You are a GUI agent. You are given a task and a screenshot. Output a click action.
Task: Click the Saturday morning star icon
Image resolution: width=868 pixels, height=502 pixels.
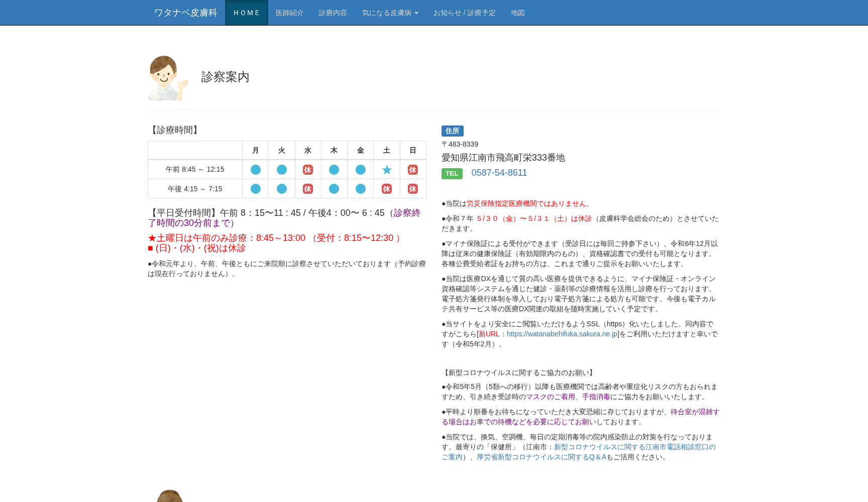(x=386, y=170)
